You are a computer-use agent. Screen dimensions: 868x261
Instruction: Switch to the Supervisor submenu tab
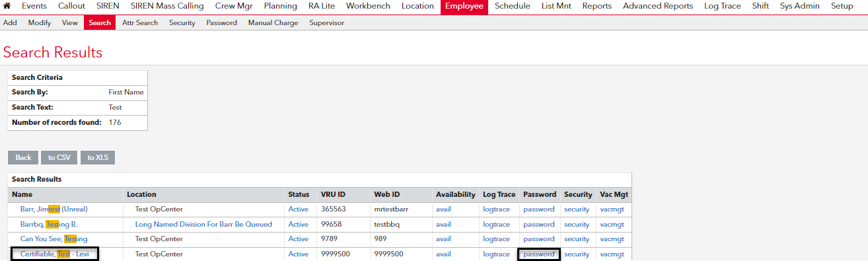(x=326, y=22)
